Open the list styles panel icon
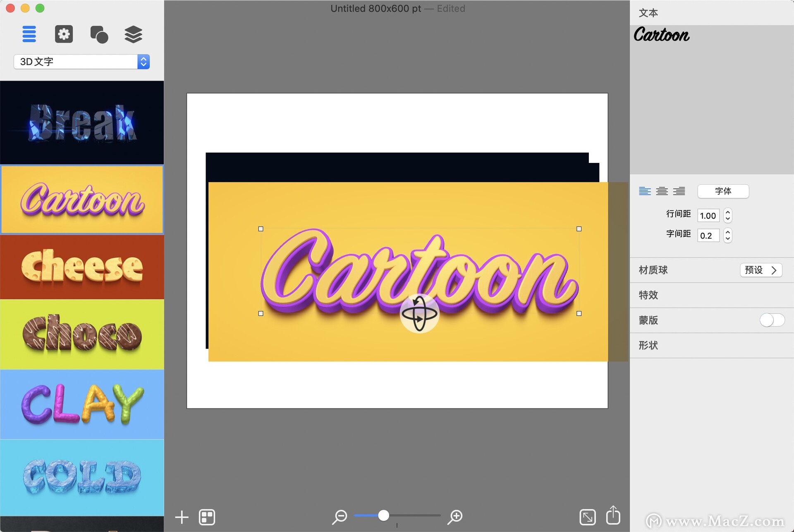Viewport: 794px width, 532px height. 29,34
